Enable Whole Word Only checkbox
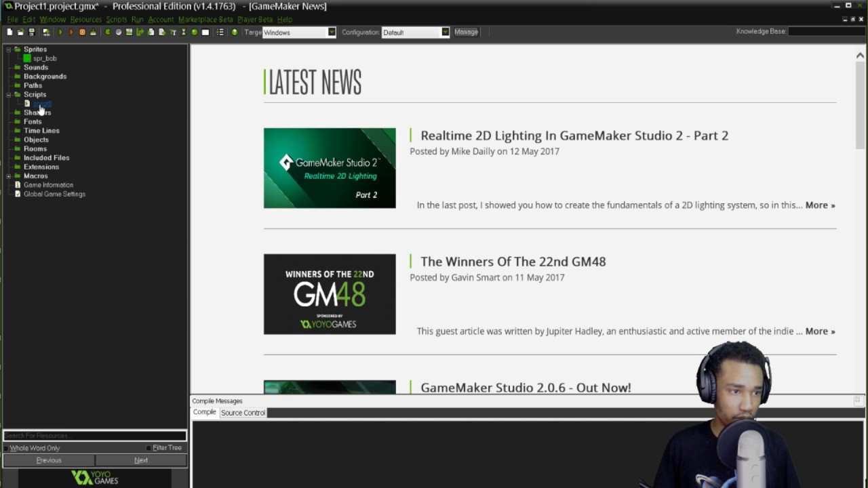 click(6, 448)
